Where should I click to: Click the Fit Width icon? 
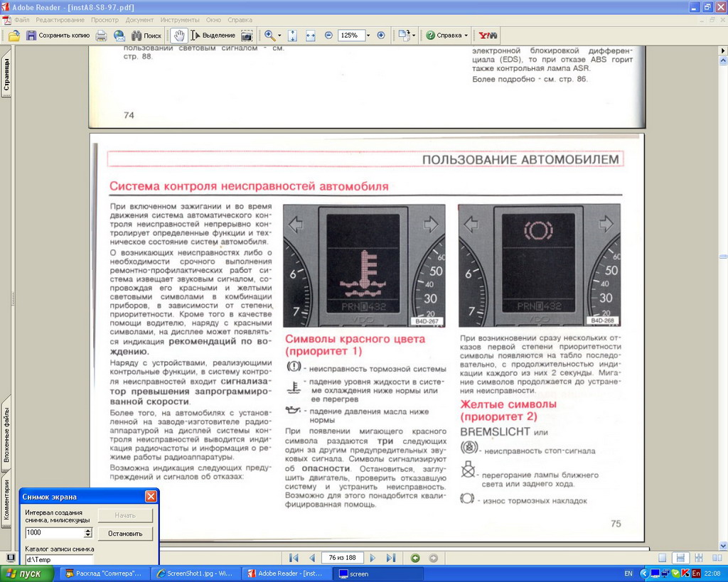coord(311,36)
